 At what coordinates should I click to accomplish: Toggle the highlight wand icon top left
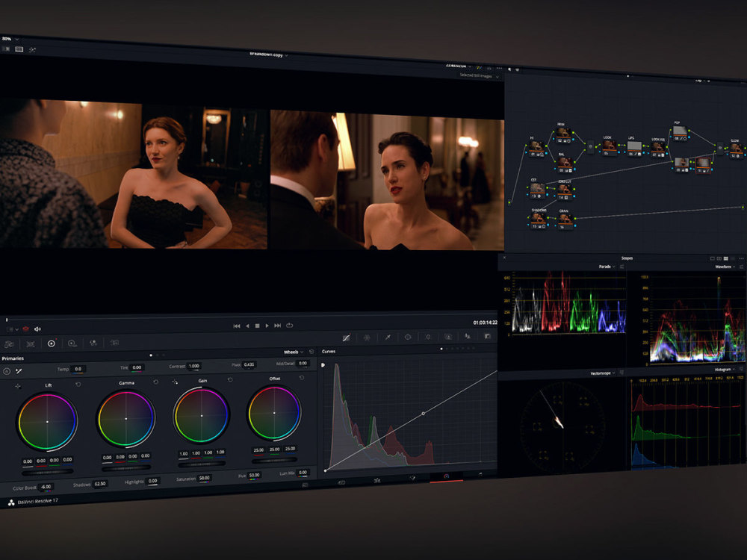coord(32,49)
